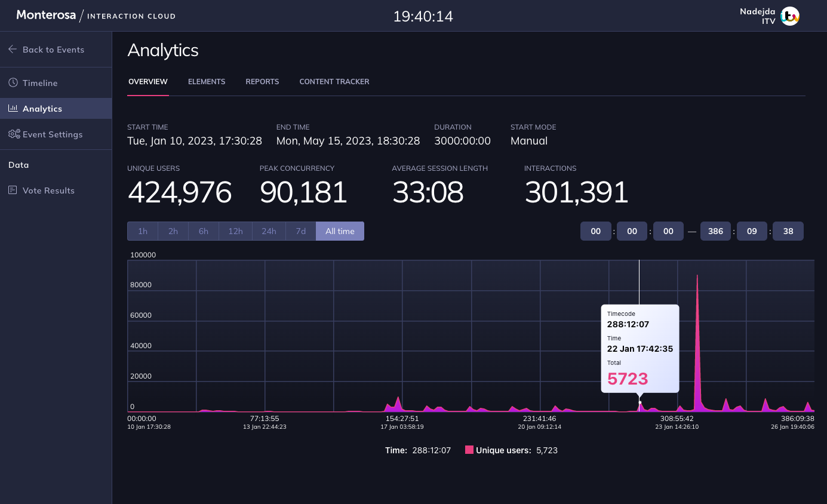Switch to the Reports tab
Image resolution: width=827 pixels, height=504 pixels.
pos(262,82)
